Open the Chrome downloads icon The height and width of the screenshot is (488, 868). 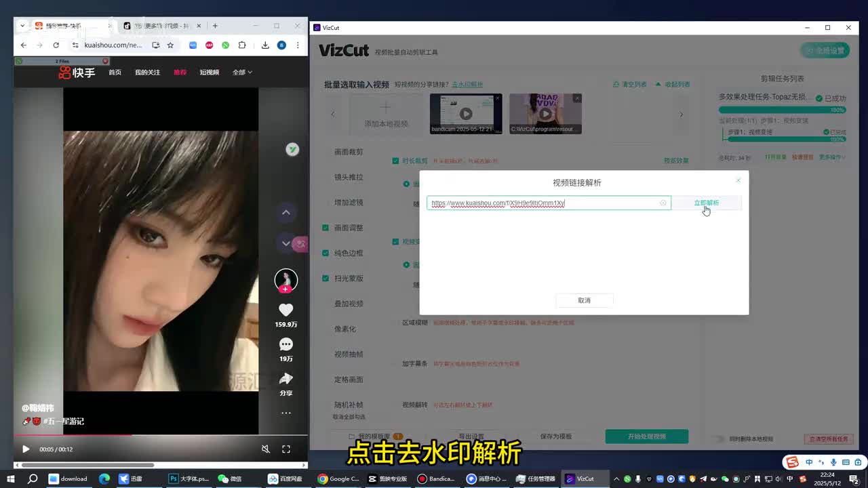pos(265,45)
